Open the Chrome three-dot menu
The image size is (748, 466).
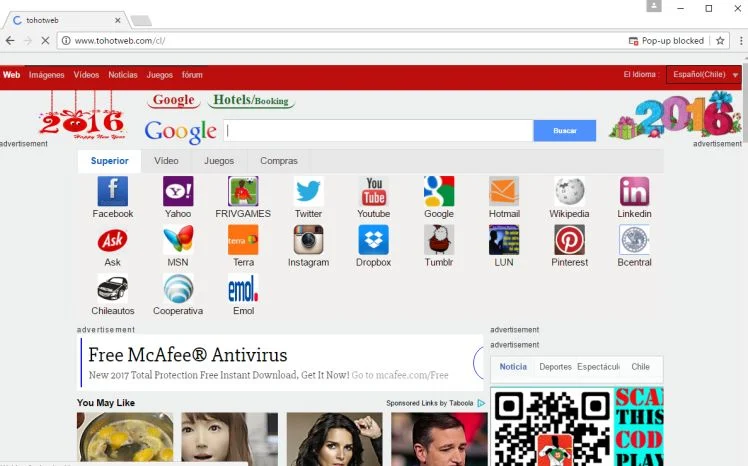pyautogui.click(x=741, y=41)
